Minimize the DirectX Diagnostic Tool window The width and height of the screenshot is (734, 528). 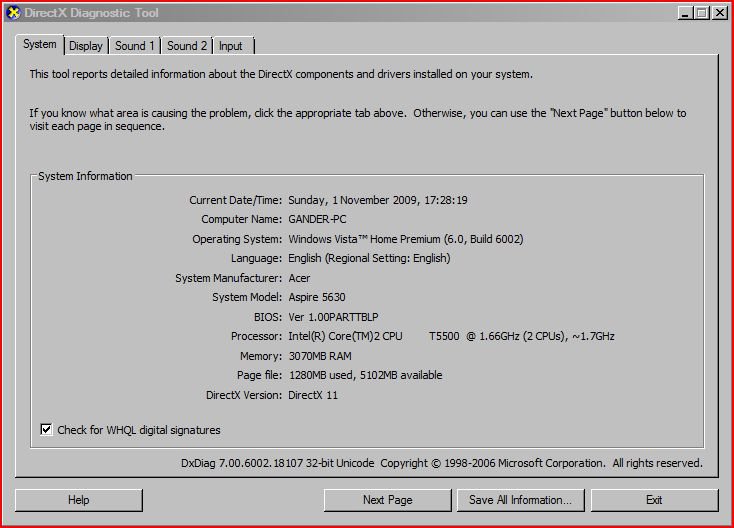685,13
